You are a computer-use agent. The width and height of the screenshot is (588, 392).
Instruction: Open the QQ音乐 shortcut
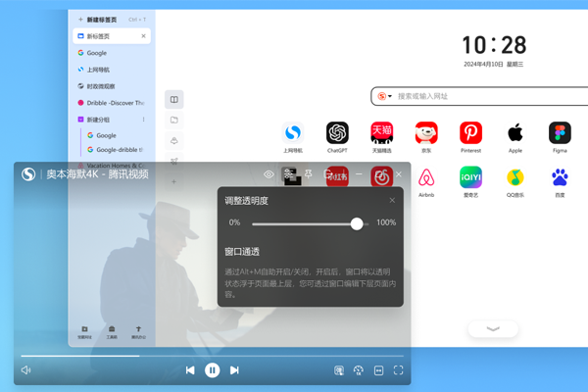click(515, 177)
